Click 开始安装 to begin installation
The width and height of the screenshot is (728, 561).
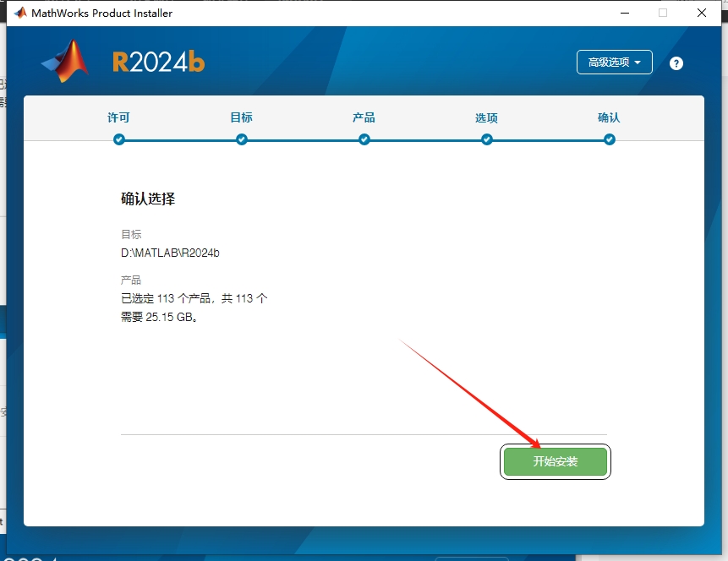[x=556, y=461]
